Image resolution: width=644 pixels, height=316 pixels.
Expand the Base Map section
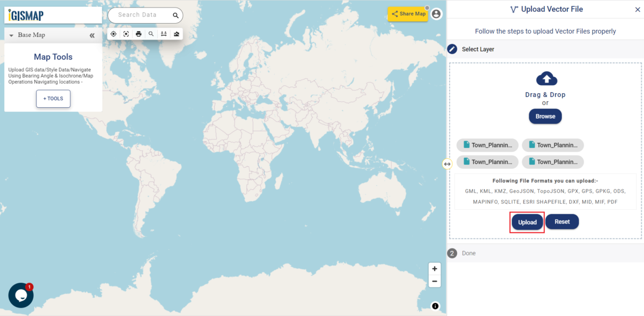(x=12, y=34)
